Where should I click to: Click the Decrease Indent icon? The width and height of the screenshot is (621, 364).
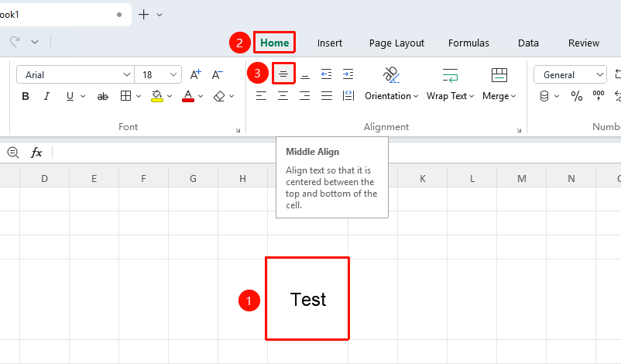326,74
